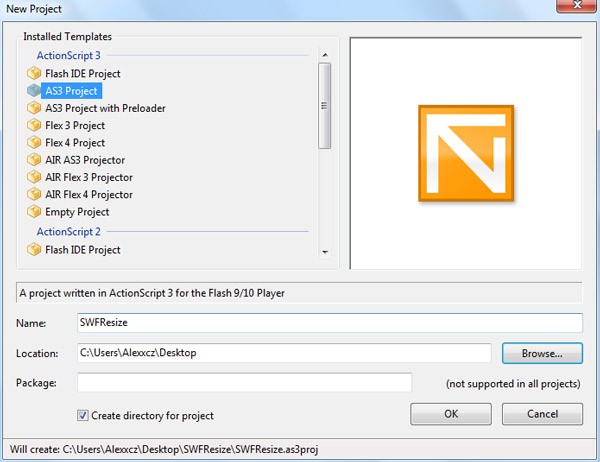Click the not supported in all projects note

[x=513, y=384]
